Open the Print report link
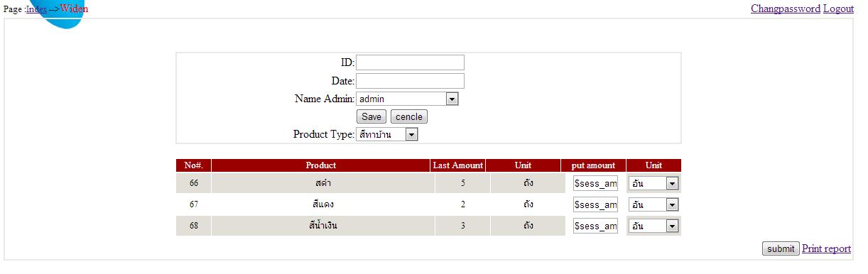Viewport: 868px width, 274px height. (826, 248)
